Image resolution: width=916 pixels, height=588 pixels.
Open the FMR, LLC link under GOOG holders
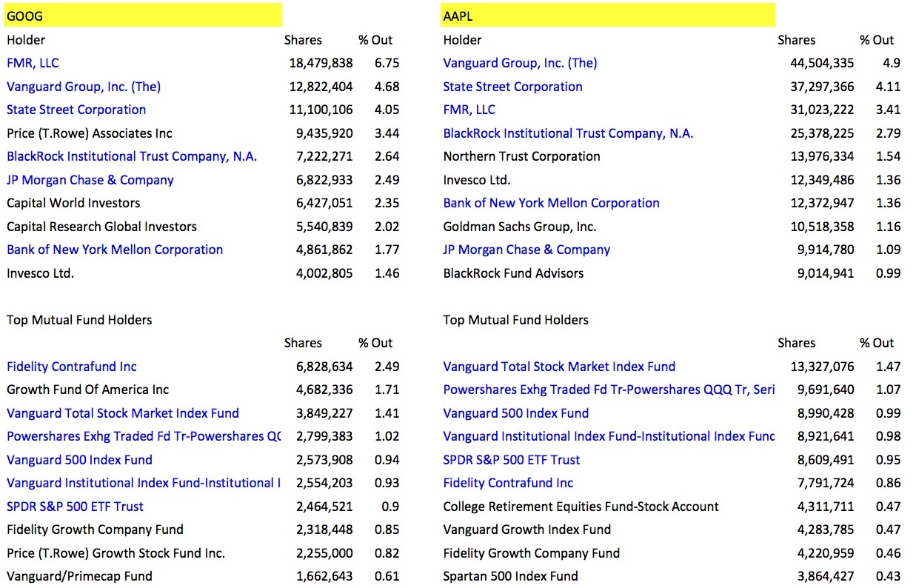(x=33, y=63)
